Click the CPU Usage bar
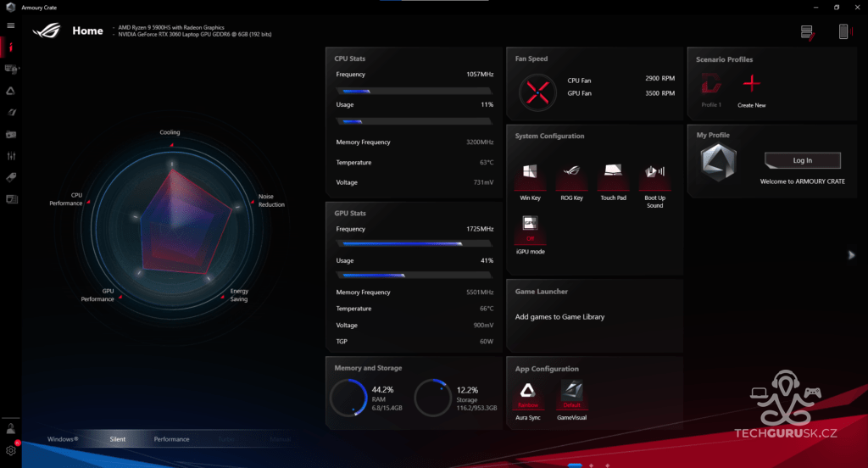The height and width of the screenshot is (468, 868). 414,121
